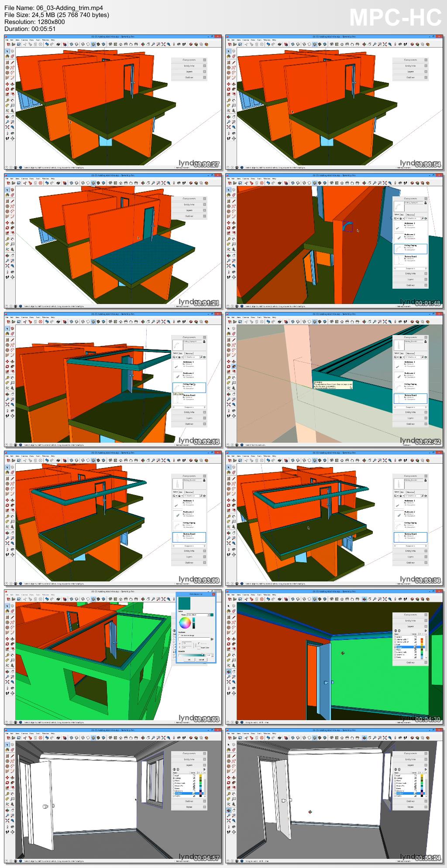Pick the Rotate tool in 00:04:03 frame
Image resolution: width=447 pixels, height=868 pixels.
pyautogui.click(x=7, y=644)
